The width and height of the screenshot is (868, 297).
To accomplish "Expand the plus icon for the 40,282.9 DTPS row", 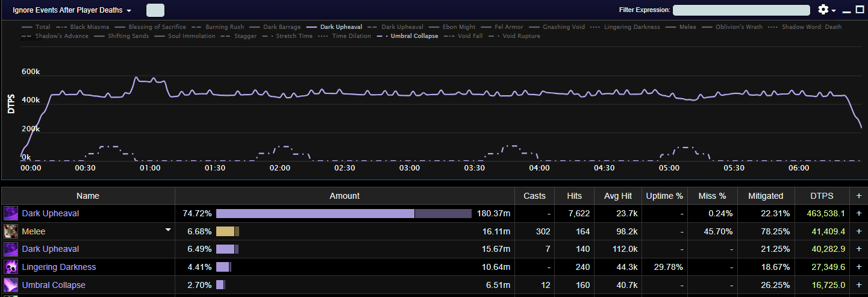I will [x=858, y=249].
